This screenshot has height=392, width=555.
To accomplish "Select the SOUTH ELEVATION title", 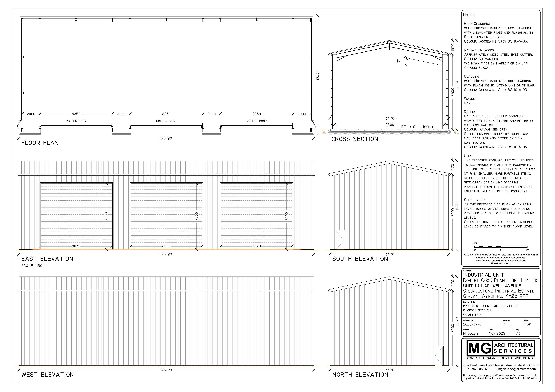I will pos(360,259).
